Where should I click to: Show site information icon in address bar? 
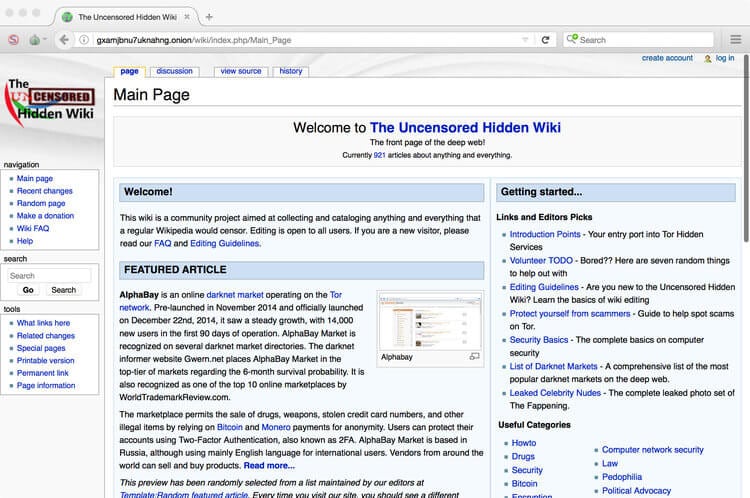coord(84,40)
